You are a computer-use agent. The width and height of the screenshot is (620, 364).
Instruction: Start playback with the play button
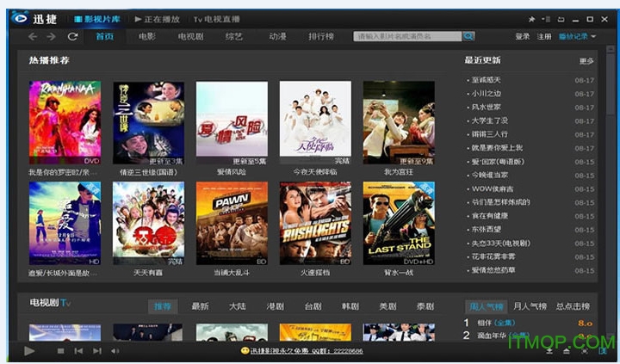[29, 350]
